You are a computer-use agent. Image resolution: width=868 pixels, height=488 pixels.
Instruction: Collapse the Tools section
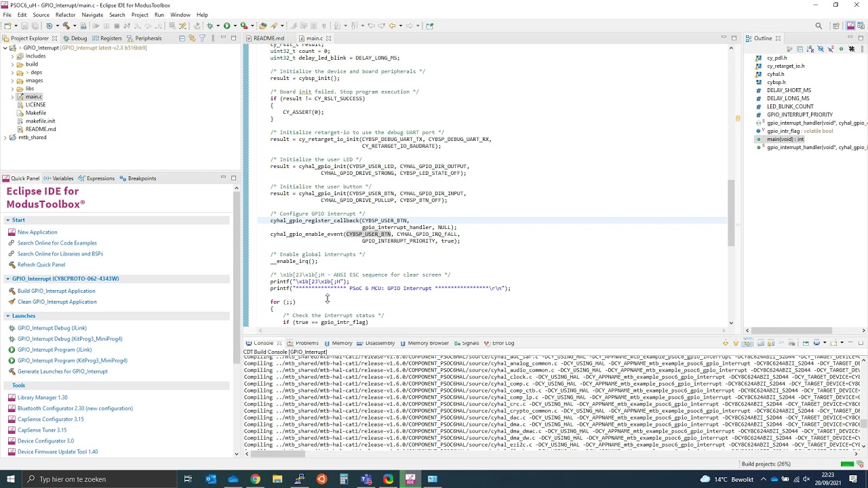click(7, 385)
